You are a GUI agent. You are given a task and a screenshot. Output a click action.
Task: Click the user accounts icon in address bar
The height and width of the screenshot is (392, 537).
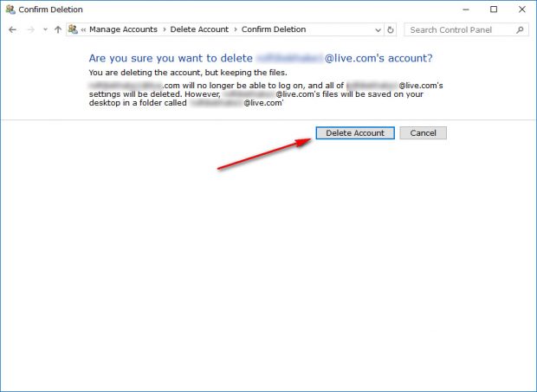click(73, 29)
